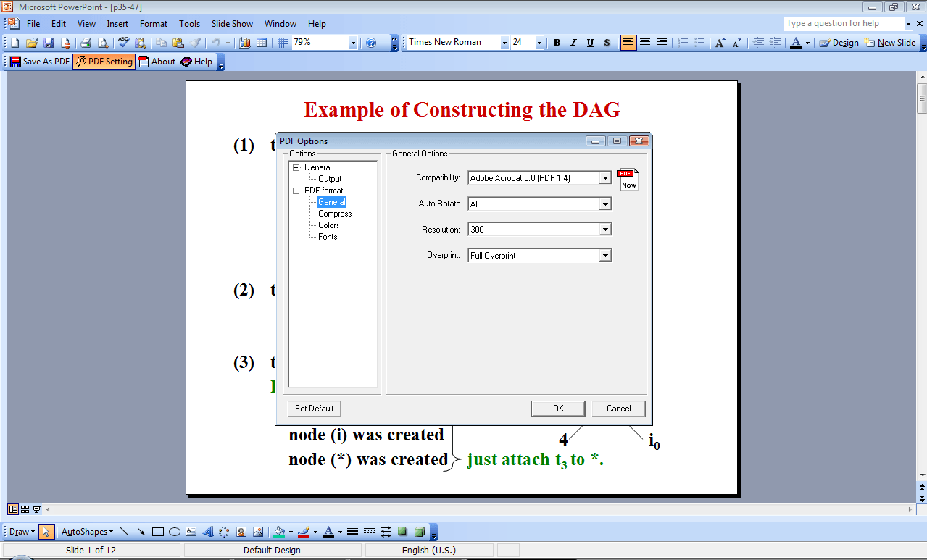Click the PDF Now icon in the dialog

click(x=628, y=180)
